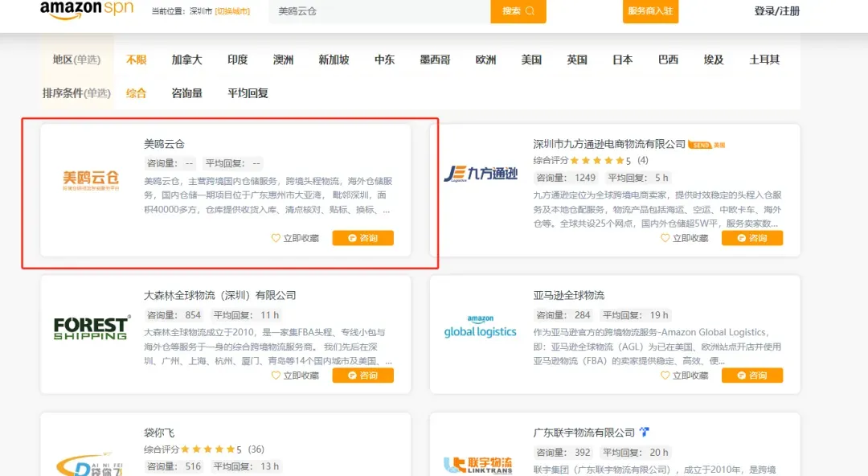Screen dimensions: 868x476
Task: Select the 新加坡 region filter
Action: click(334, 59)
